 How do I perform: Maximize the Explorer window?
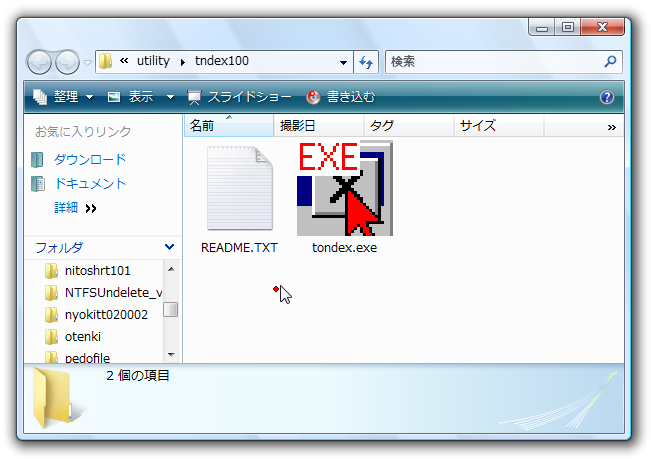(568, 27)
